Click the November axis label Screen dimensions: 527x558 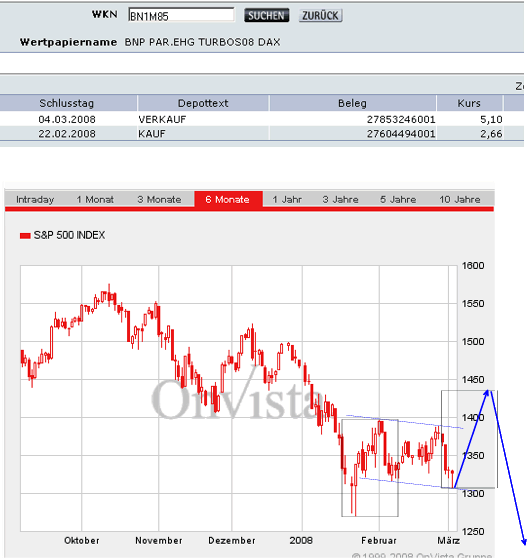coord(159,541)
